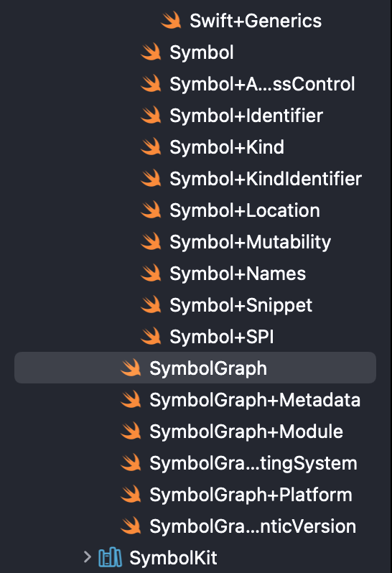Select the truncated SymbolGra...tingSystem file
This screenshot has width=392, height=573.
coord(253,463)
